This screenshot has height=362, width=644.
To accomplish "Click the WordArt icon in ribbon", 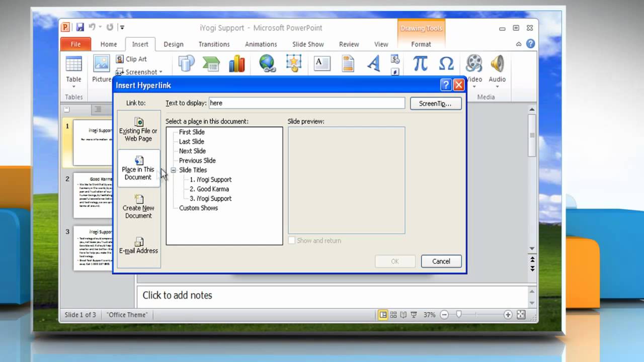I will [x=373, y=64].
